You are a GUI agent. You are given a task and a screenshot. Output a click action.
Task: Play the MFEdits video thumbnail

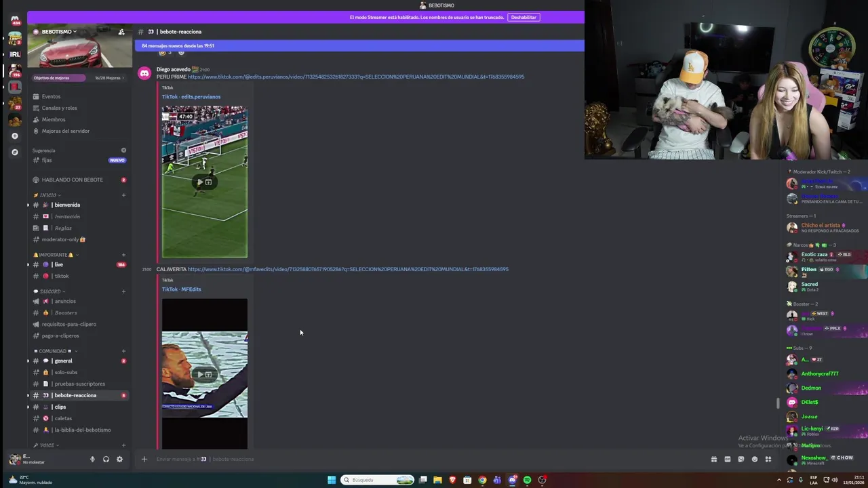coord(204,373)
